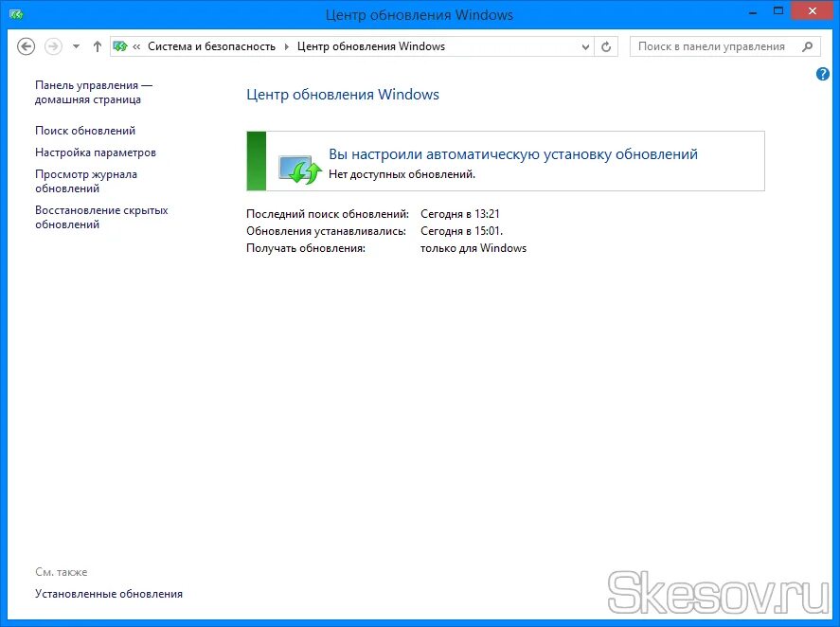Click Вы настроили автоматическую установку обновлений heading
Image resolution: width=840 pixels, height=627 pixels.
tap(513, 154)
